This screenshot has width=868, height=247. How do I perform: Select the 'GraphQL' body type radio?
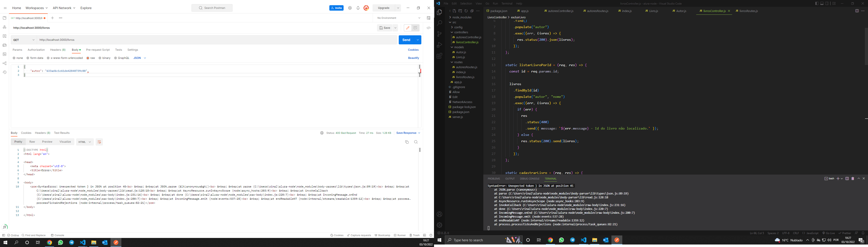115,58
